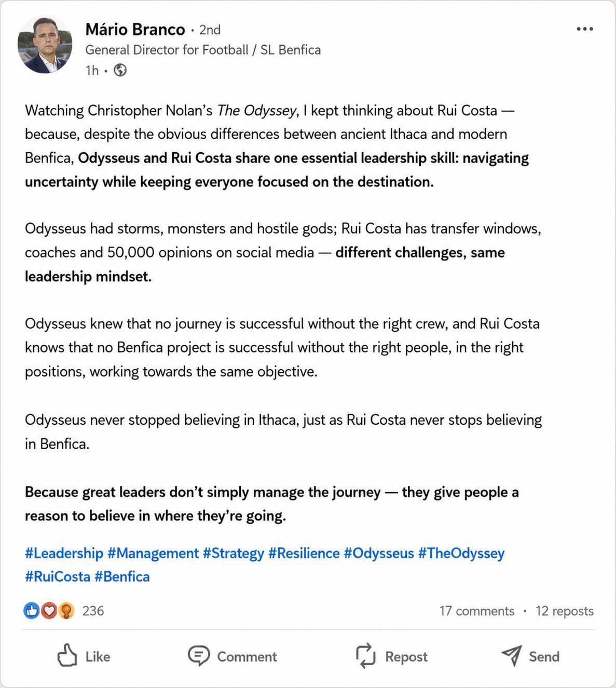616x688 pixels.
Task: Click the thumbs-up Like icon
Action: pyautogui.click(x=67, y=656)
